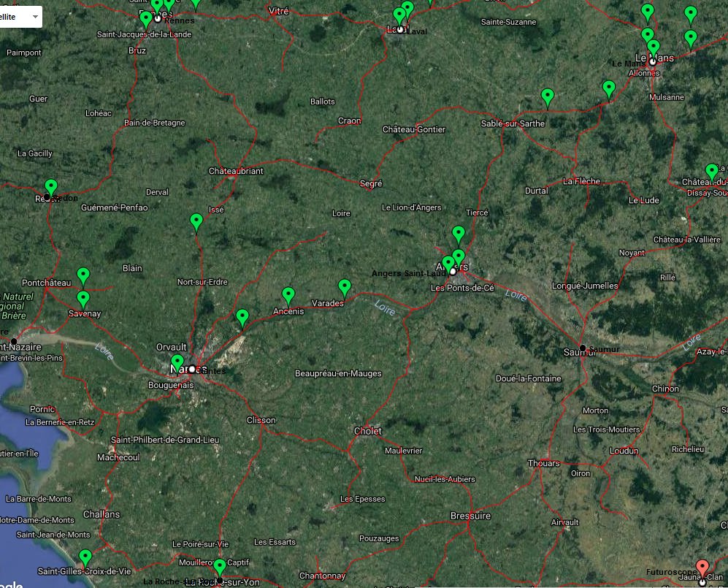Click the green marker just above Le Mans label
This screenshot has height=588, width=728.
click(x=654, y=49)
